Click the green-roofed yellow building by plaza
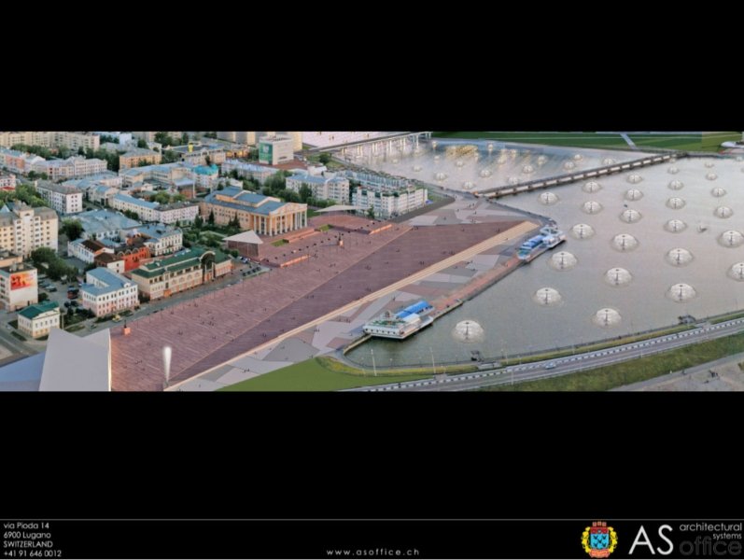Screen dimensions: 744x560 point(180,272)
